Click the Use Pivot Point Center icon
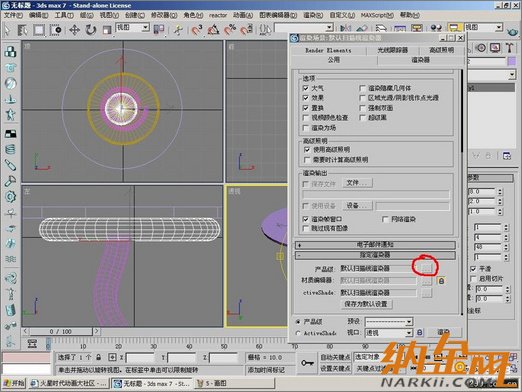522x392 pixels. click(159, 30)
